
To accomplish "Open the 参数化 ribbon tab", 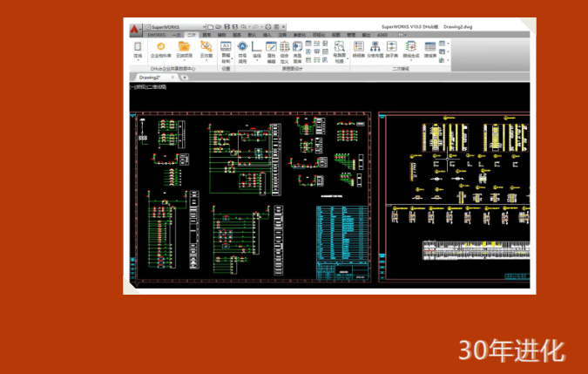I will tap(300, 35).
